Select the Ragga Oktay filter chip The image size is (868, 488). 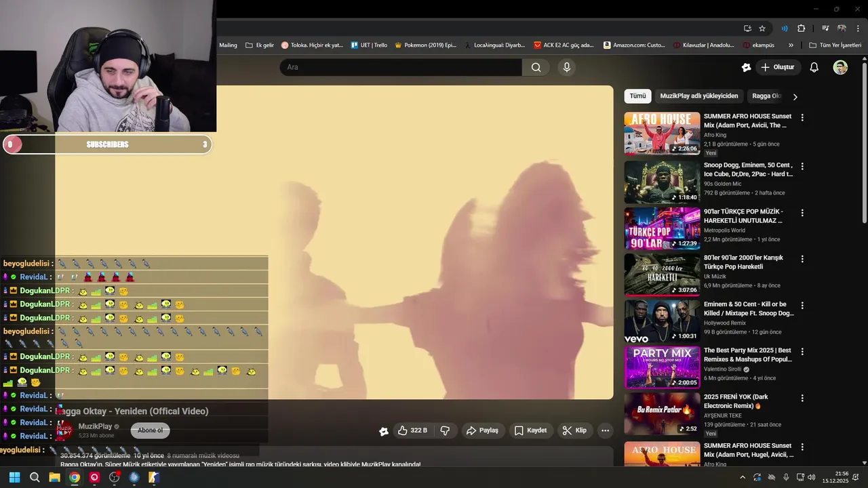click(x=766, y=96)
